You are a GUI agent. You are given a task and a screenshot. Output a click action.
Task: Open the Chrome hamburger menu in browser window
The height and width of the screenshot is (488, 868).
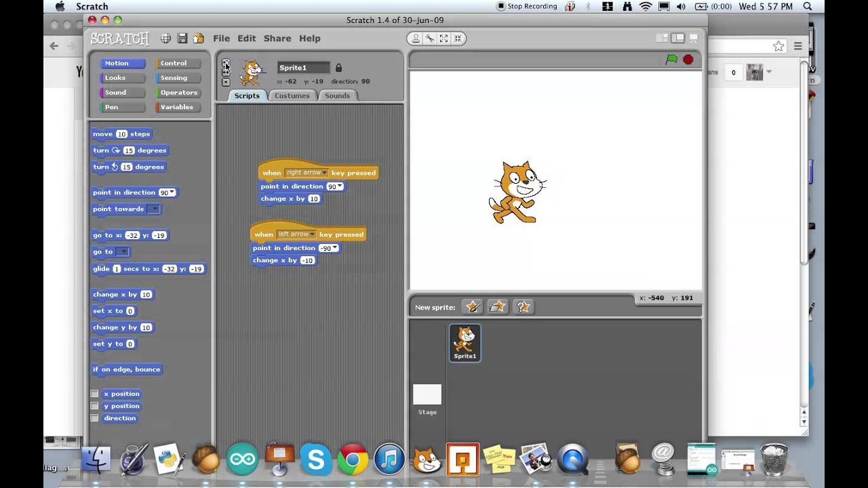798,46
